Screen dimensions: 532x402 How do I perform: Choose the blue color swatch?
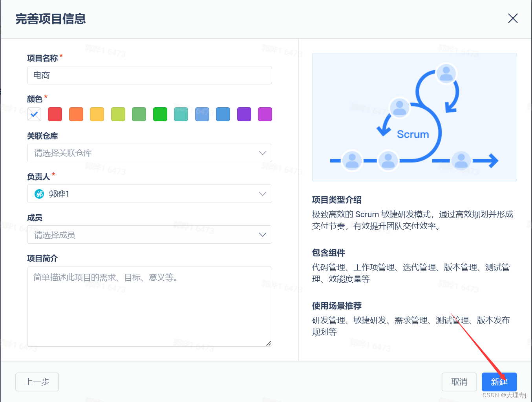pyautogui.click(x=223, y=114)
